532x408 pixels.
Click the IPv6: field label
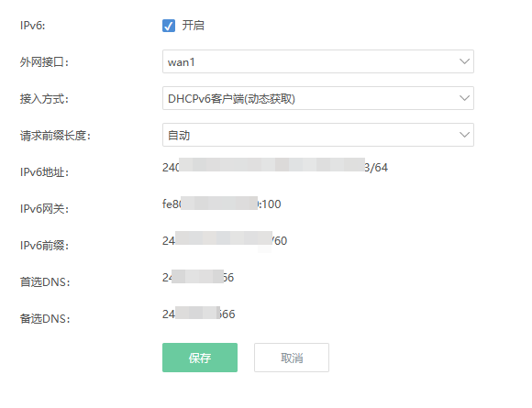(x=33, y=26)
